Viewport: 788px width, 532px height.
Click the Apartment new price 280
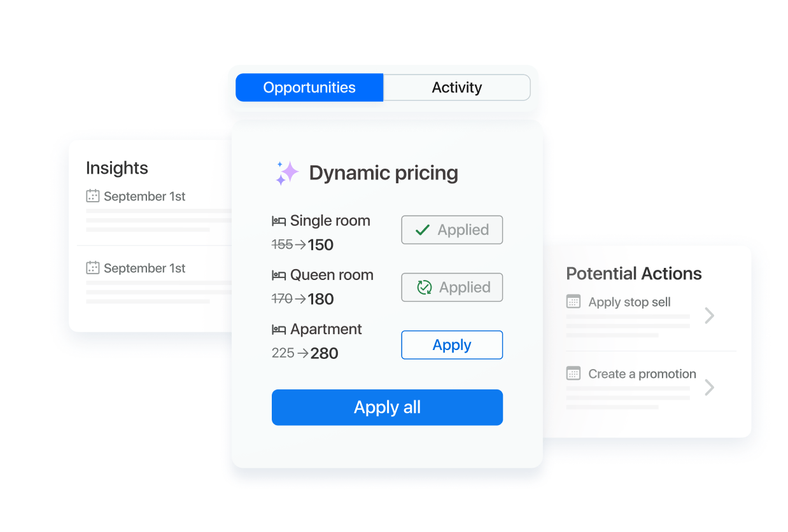[324, 354]
